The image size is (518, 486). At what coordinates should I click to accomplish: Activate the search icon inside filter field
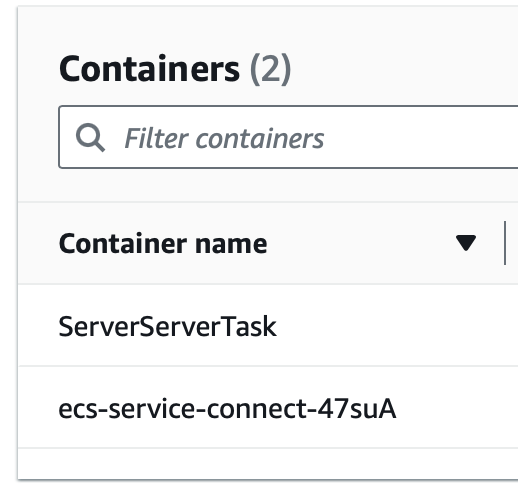tap(90, 138)
